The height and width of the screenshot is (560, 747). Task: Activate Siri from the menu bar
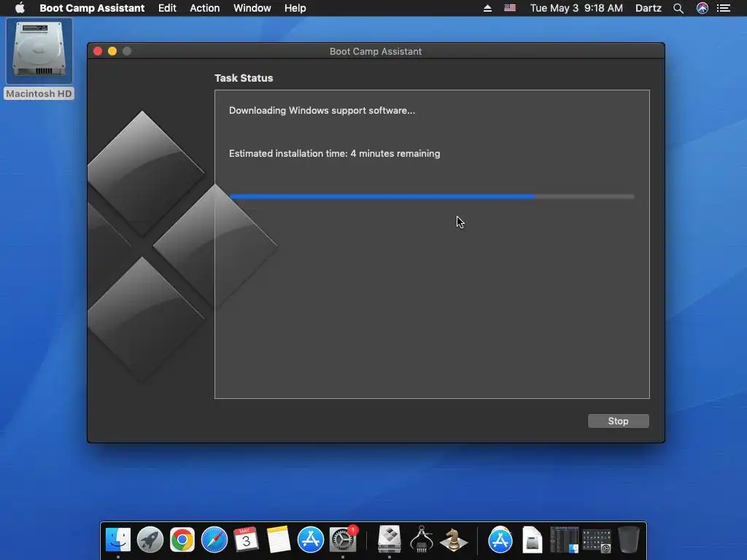point(703,8)
